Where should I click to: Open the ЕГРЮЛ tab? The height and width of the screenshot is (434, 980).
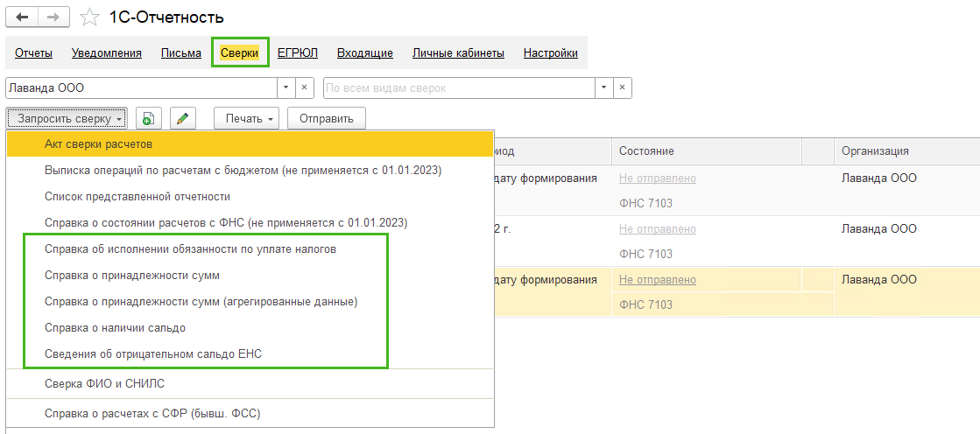tap(298, 53)
